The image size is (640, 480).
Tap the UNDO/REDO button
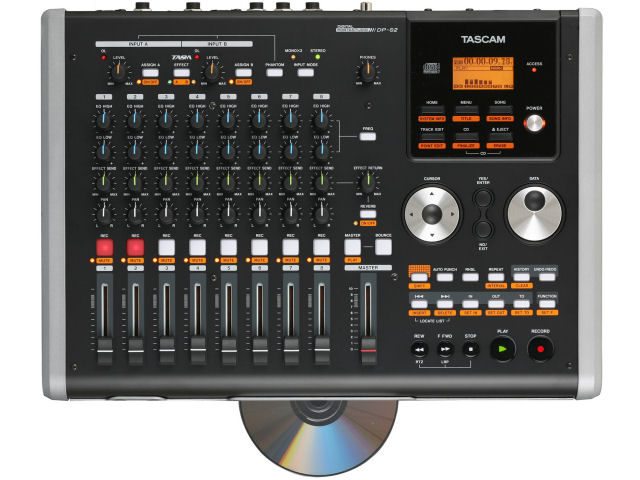click(x=547, y=277)
